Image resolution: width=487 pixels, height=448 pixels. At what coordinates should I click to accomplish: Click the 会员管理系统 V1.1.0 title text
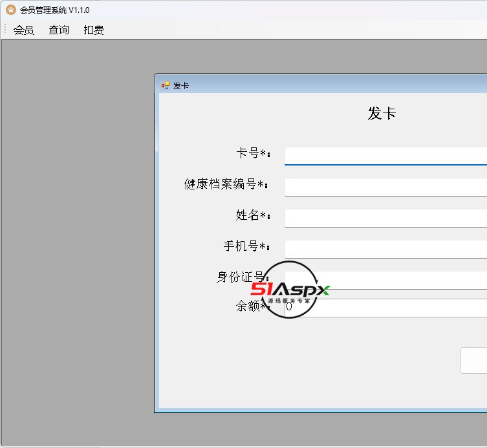tap(55, 10)
